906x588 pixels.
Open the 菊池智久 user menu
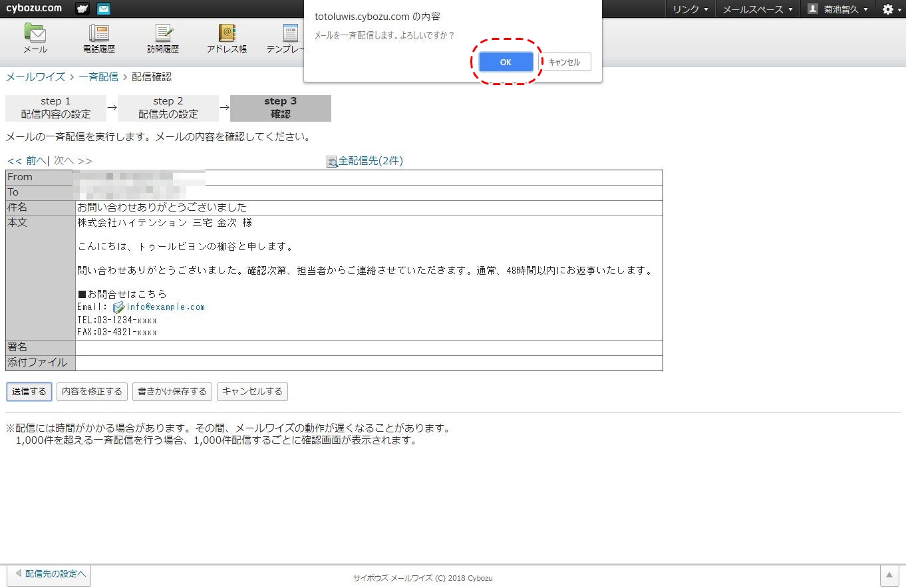[837, 9]
